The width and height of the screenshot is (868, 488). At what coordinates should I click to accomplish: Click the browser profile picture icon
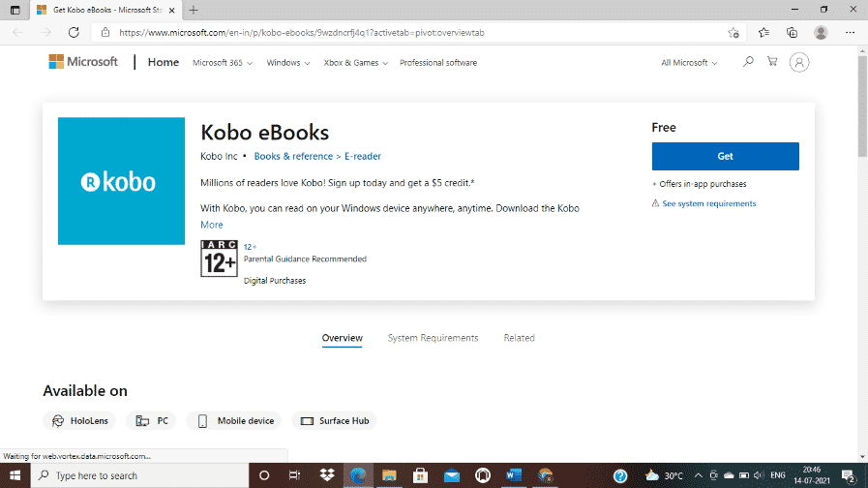(821, 33)
